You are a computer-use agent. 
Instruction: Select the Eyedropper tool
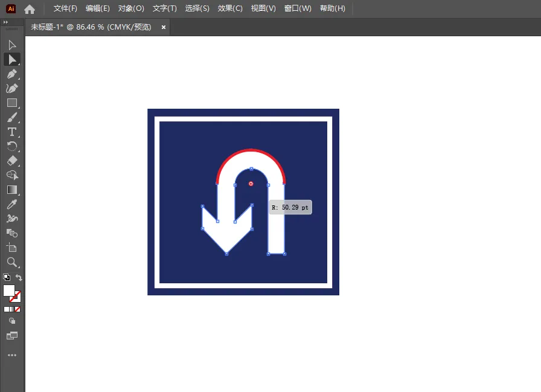[12, 204]
